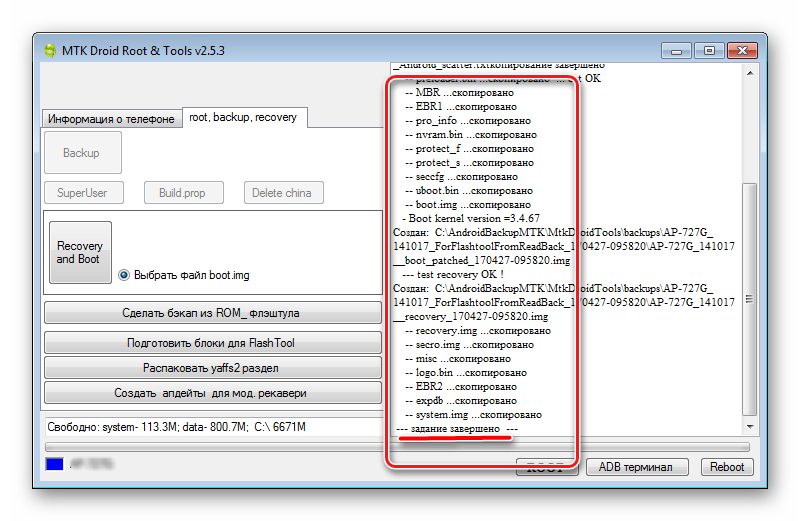The width and height of the screenshot is (800, 521).
Task: Click log line 'nvram.bin ...скопировано'
Action: [471, 135]
